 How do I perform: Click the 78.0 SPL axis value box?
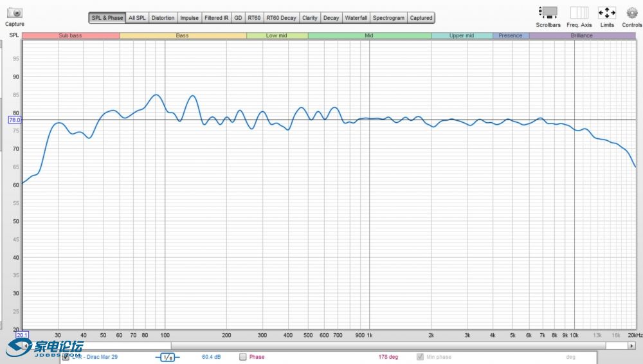[14, 120]
